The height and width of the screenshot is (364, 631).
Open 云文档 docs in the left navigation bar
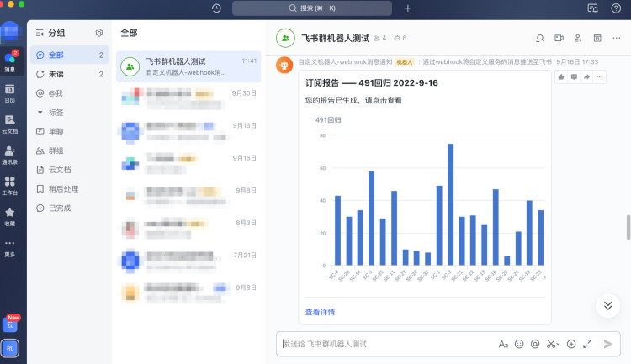(10, 123)
